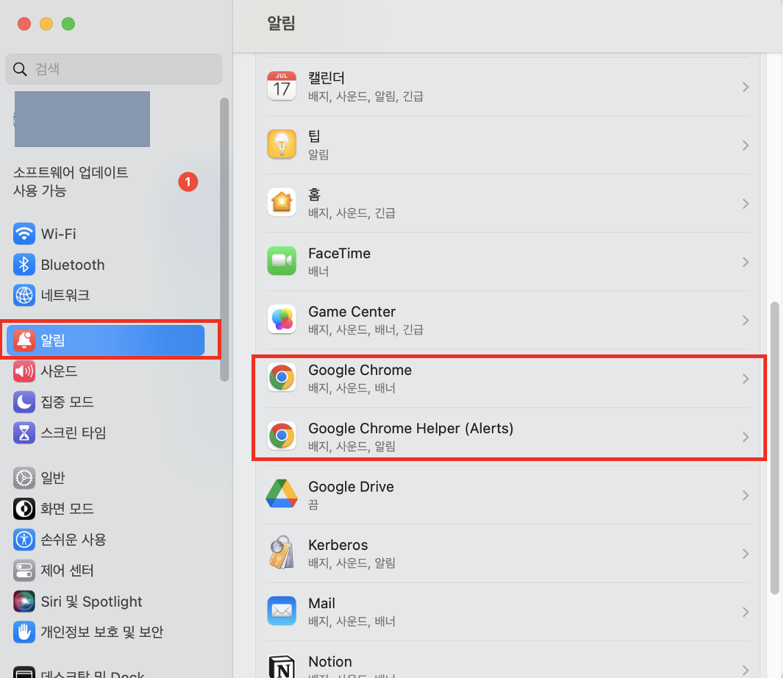Click the 팁 lightbulb app icon
Image resolution: width=784 pixels, height=678 pixels.
tap(282, 145)
